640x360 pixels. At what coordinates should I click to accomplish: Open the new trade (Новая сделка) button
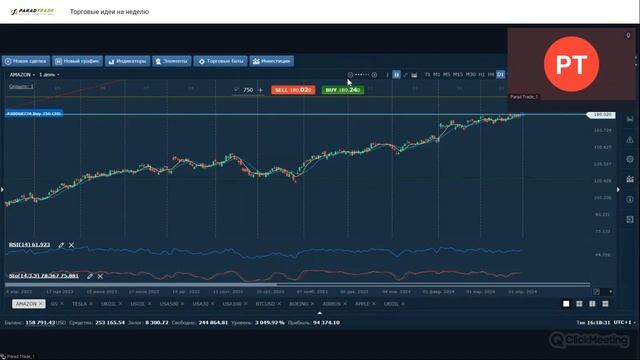[x=26, y=61]
